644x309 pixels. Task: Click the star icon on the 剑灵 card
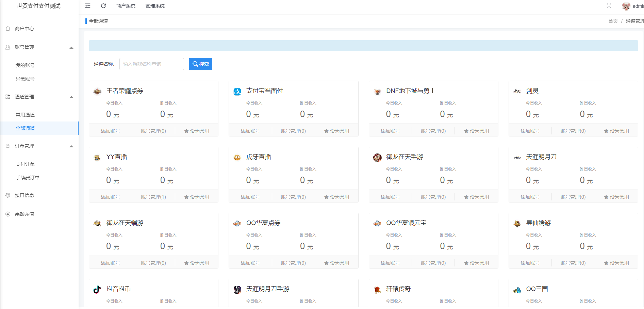point(606,130)
